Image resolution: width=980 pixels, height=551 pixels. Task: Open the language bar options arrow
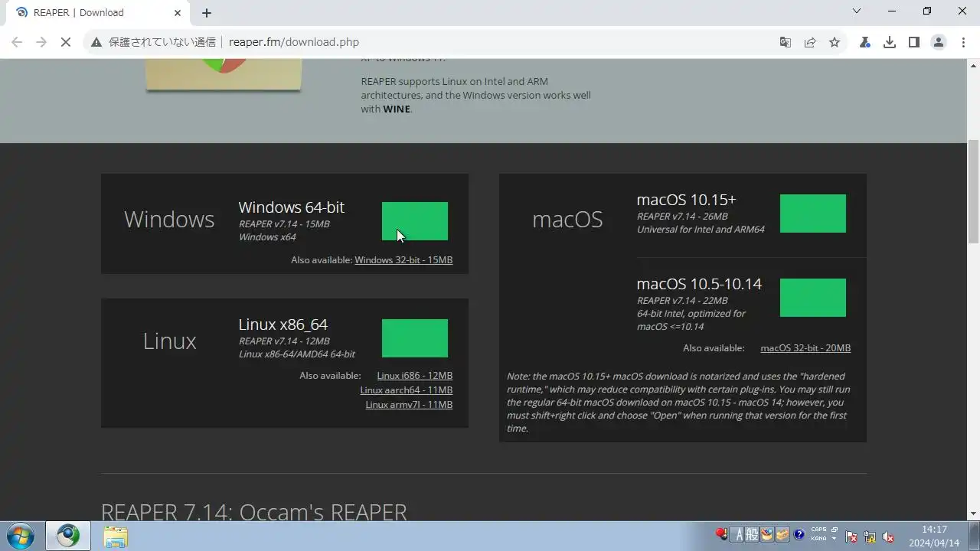[x=835, y=539]
